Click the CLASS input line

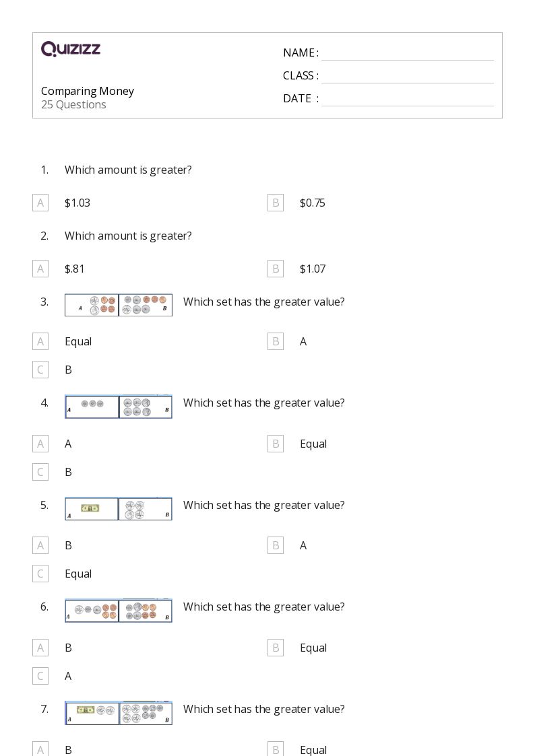[407, 77]
